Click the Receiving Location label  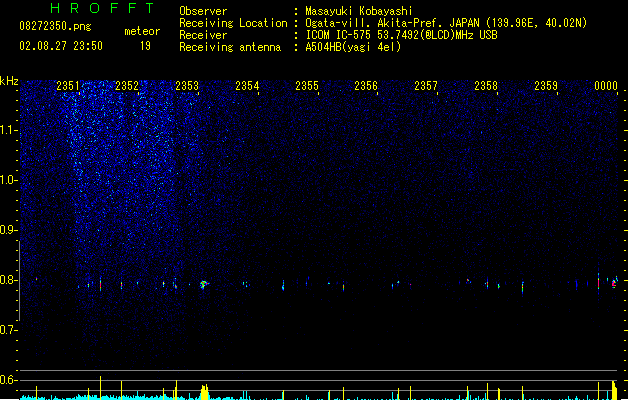[233, 23]
